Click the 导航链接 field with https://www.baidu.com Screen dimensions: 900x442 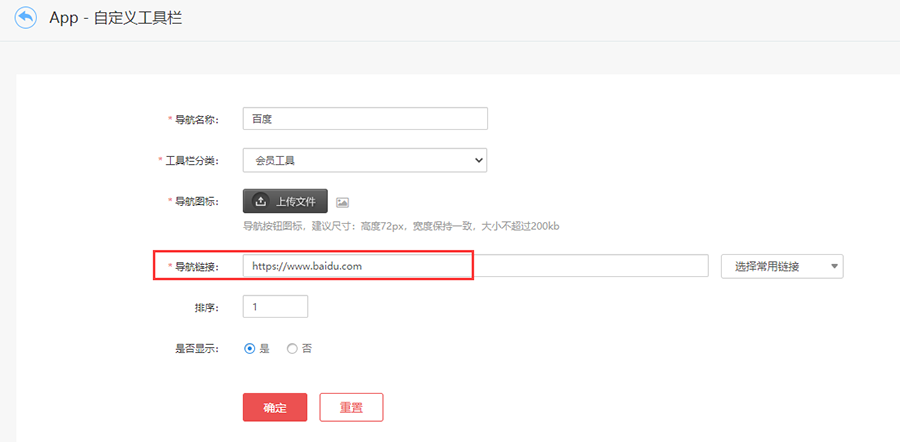coord(475,266)
